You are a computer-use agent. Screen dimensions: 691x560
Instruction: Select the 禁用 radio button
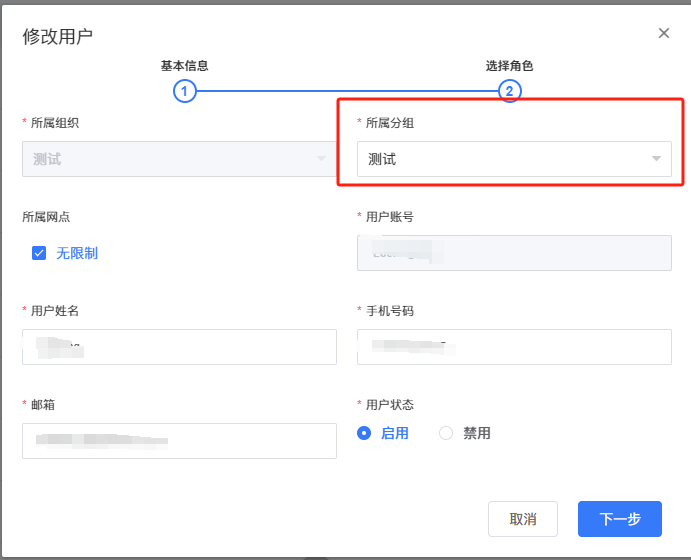click(446, 433)
